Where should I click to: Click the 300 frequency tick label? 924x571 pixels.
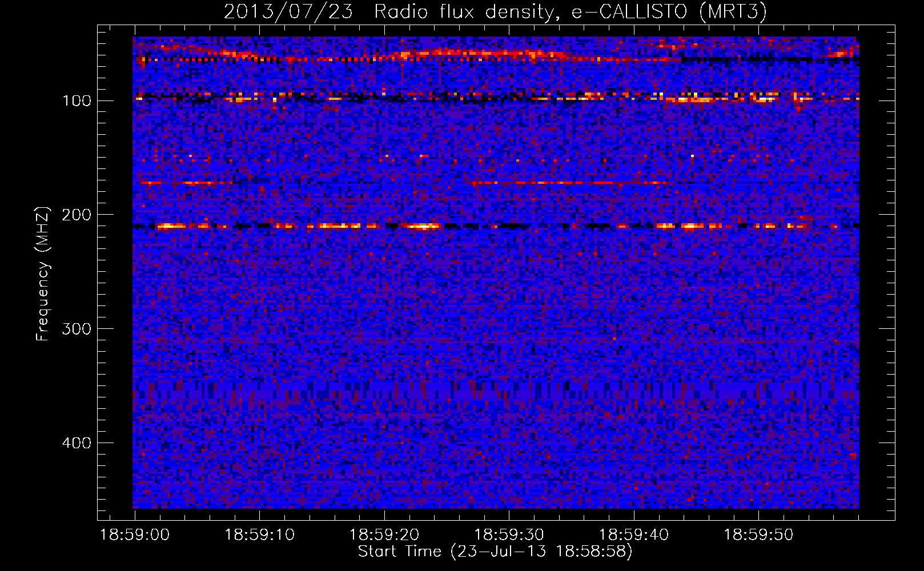pyautogui.click(x=77, y=329)
